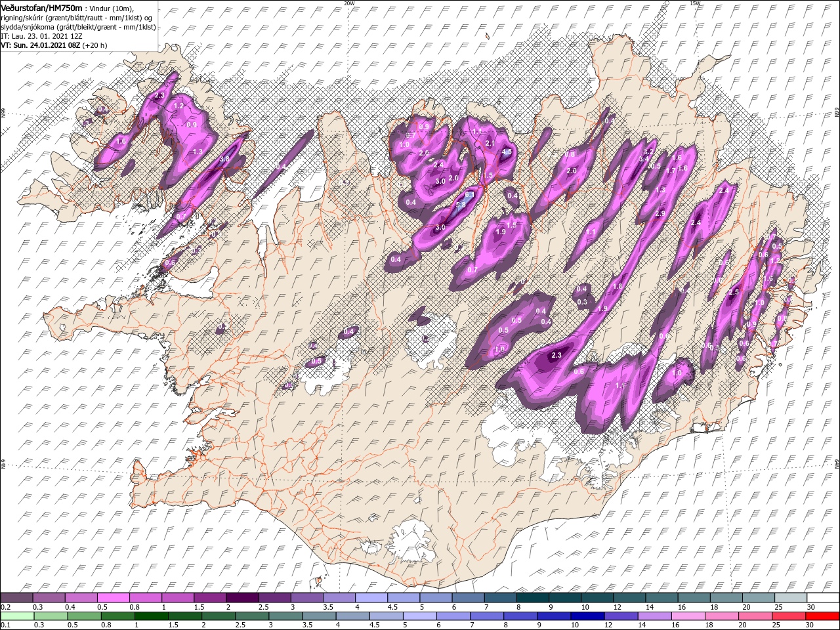The width and height of the screenshot is (840, 630).
Task: Select the deep navy blue 10–12 legend swatch
Action: click(586, 616)
